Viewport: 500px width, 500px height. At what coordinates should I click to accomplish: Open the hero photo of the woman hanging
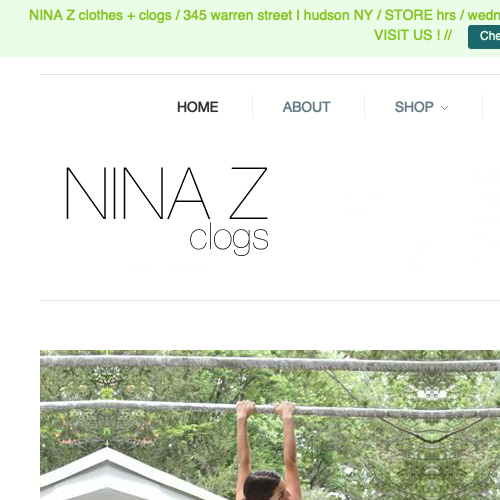(x=270, y=425)
